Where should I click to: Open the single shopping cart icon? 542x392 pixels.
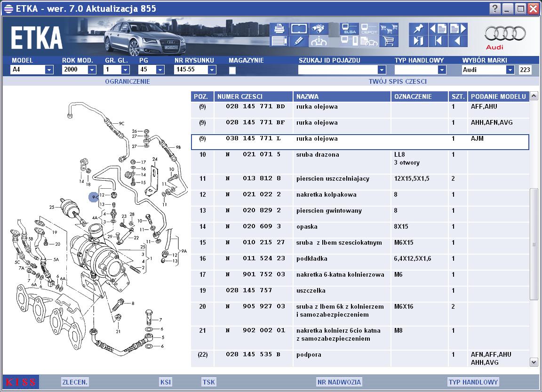coord(389,41)
